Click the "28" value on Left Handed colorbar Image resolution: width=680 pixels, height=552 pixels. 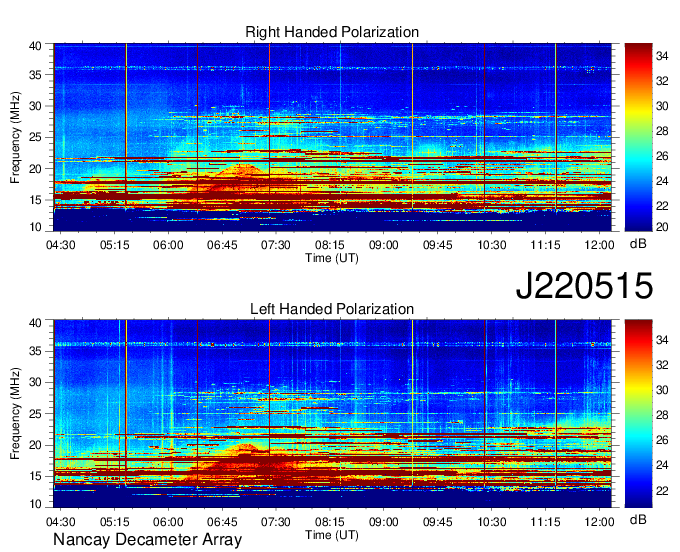tap(662, 415)
